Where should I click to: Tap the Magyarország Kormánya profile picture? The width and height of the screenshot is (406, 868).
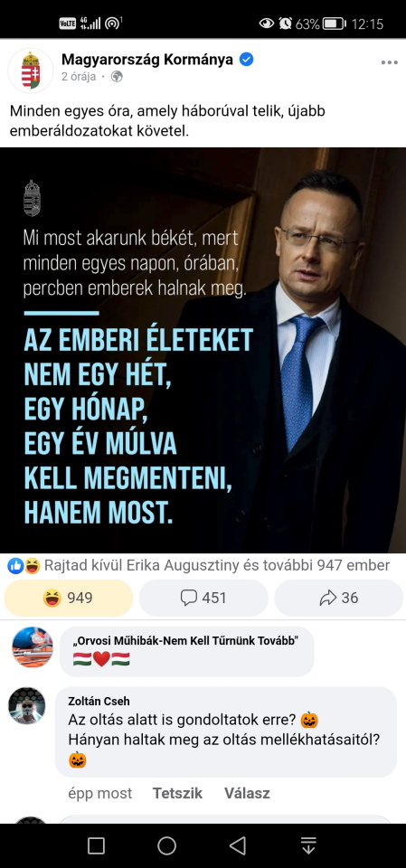[x=31, y=71]
